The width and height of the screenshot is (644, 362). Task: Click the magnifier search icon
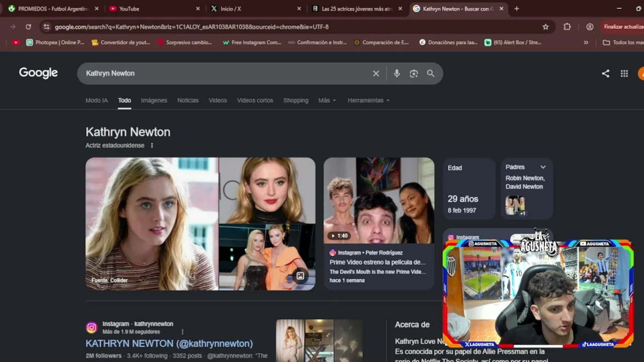click(x=431, y=73)
